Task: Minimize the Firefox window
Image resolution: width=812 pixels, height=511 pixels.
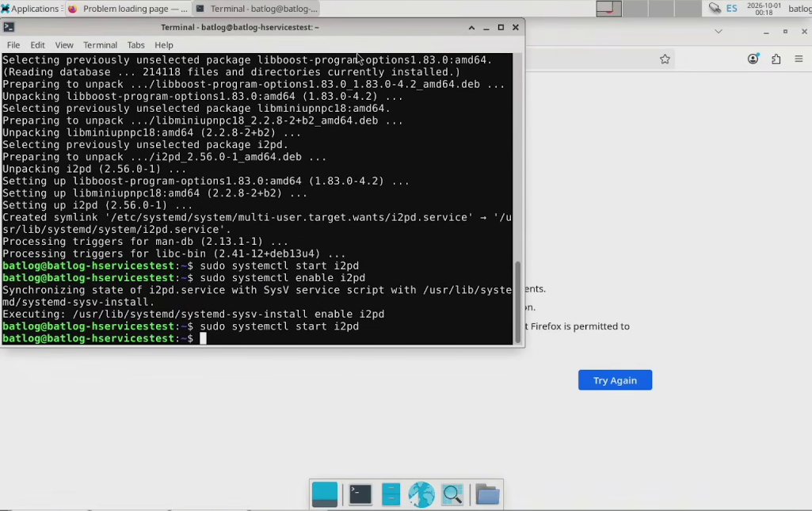Action: [766, 32]
